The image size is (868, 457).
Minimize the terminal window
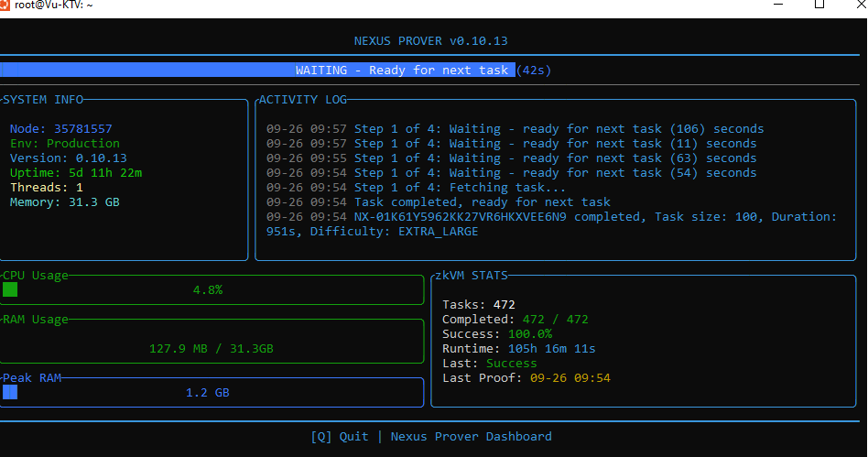(x=778, y=5)
